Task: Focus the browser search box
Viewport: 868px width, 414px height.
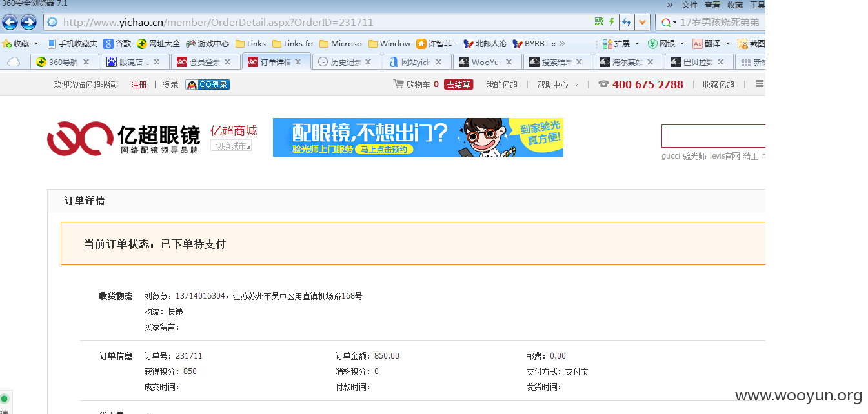Action: click(721, 23)
